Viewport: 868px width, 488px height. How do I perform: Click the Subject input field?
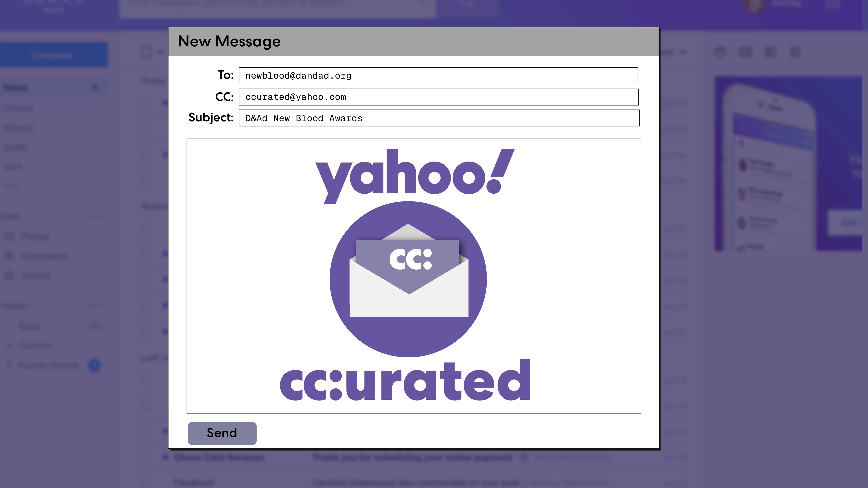point(439,118)
